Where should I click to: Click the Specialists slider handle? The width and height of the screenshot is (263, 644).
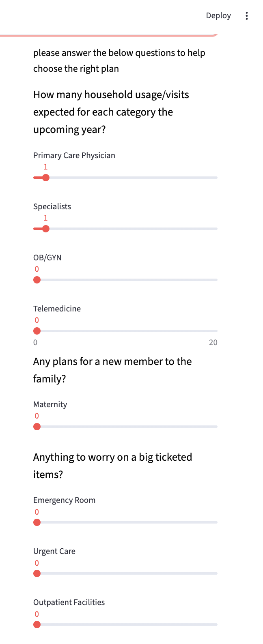[x=46, y=229]
